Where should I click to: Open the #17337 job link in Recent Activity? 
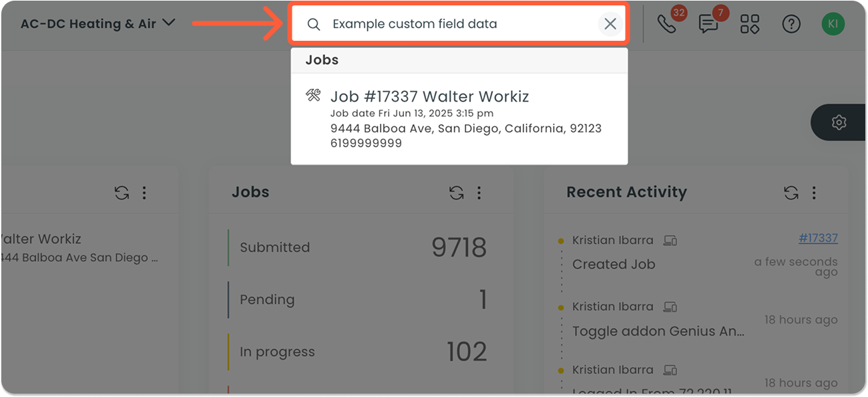(x=818, y=238)
